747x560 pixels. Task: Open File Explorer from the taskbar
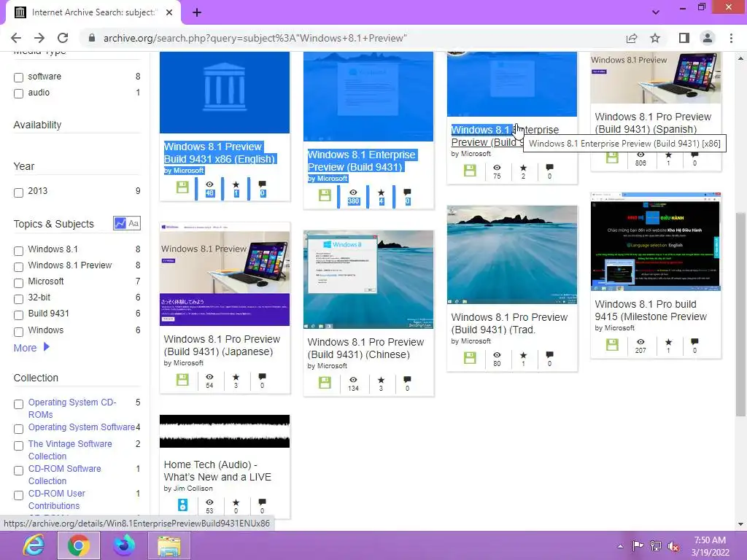(169, 545)
